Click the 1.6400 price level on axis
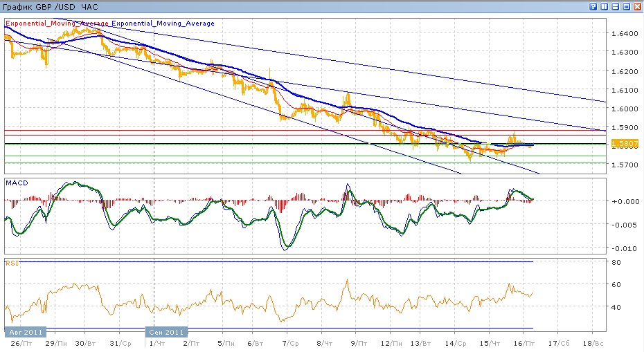The width and height of the screenshot is (644, 352). tap(623, 33)
